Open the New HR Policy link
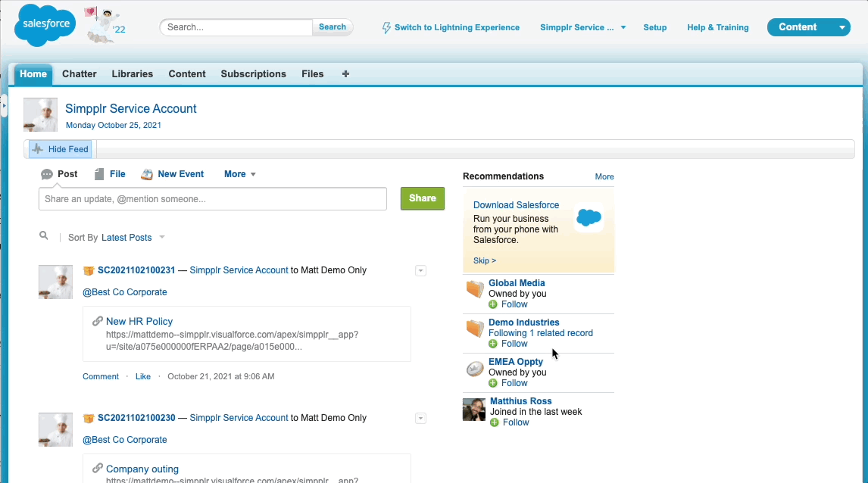This screenshot has width=868, height=483. coord(139,322)
